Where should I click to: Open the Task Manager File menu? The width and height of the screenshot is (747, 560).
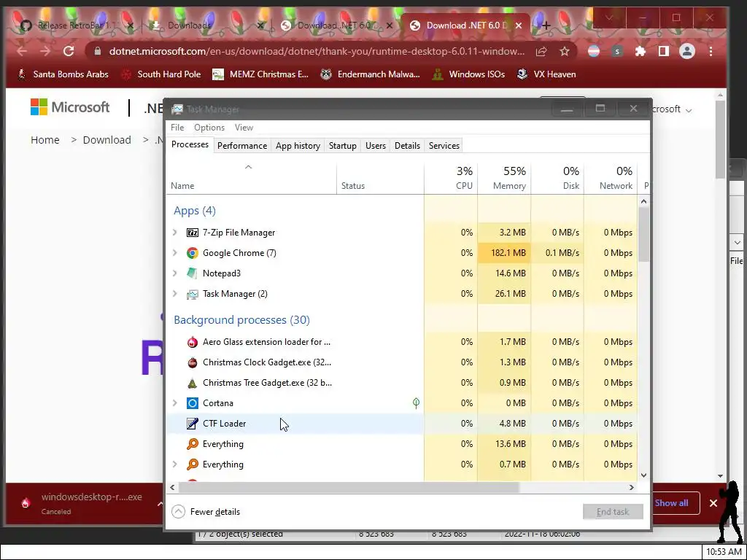tap(177, 128)
